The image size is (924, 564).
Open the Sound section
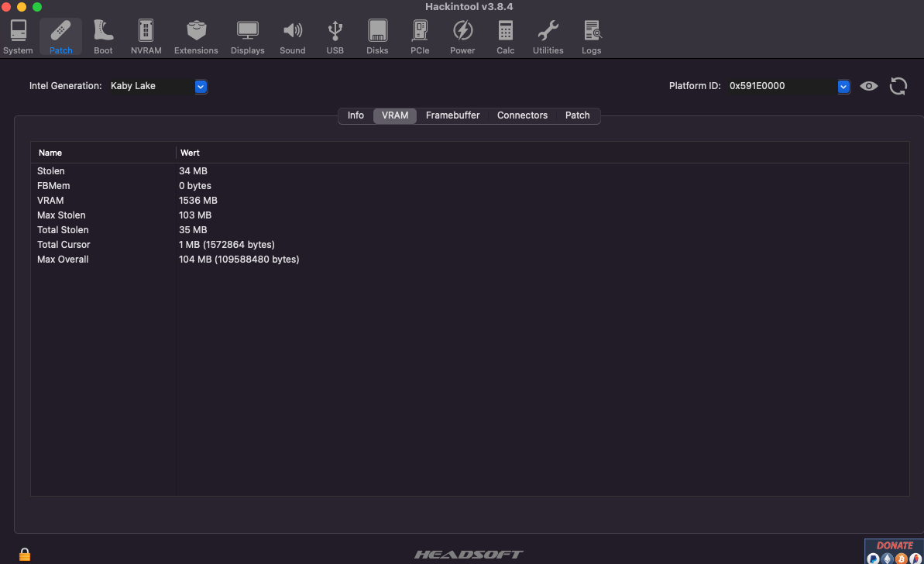[292, 37]
